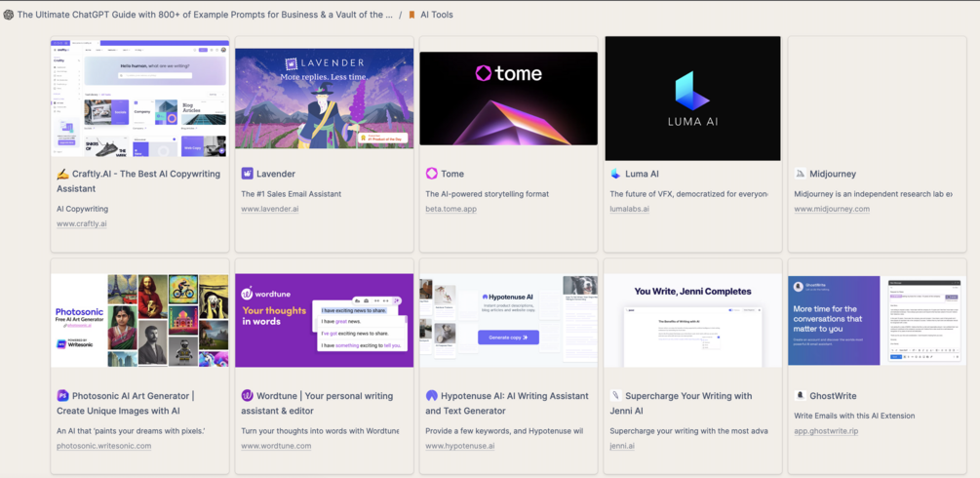Viewport: 980px width, 478px height.
Task: Click the GhostWrite email preview thumbnail
Action: [877, 320]
